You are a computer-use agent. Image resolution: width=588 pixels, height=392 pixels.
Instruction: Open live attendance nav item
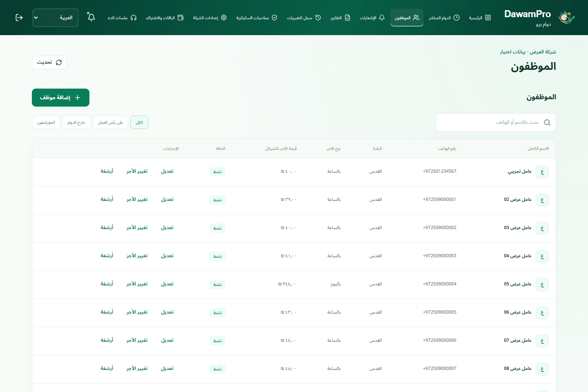click(444, 18)
